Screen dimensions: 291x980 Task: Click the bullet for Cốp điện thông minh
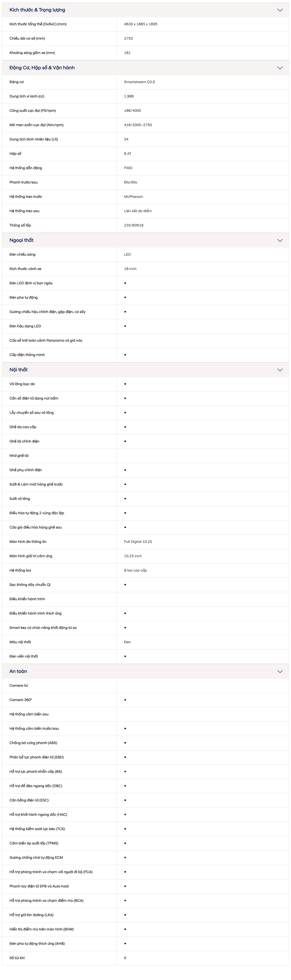click(x=125, y=355)
